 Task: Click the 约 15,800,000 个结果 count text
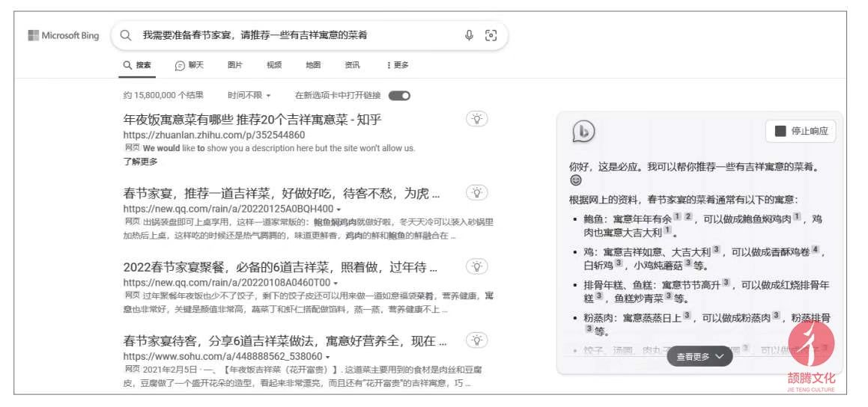click(163, 95)
